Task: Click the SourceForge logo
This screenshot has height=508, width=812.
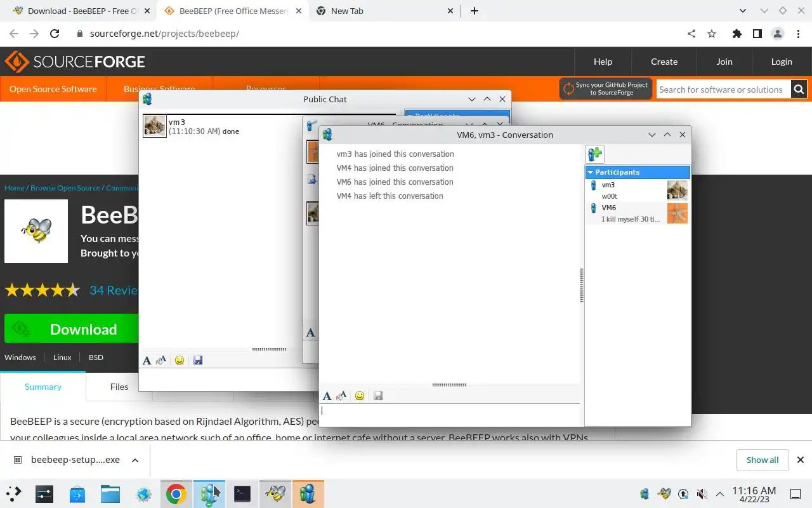Action: 75,62
